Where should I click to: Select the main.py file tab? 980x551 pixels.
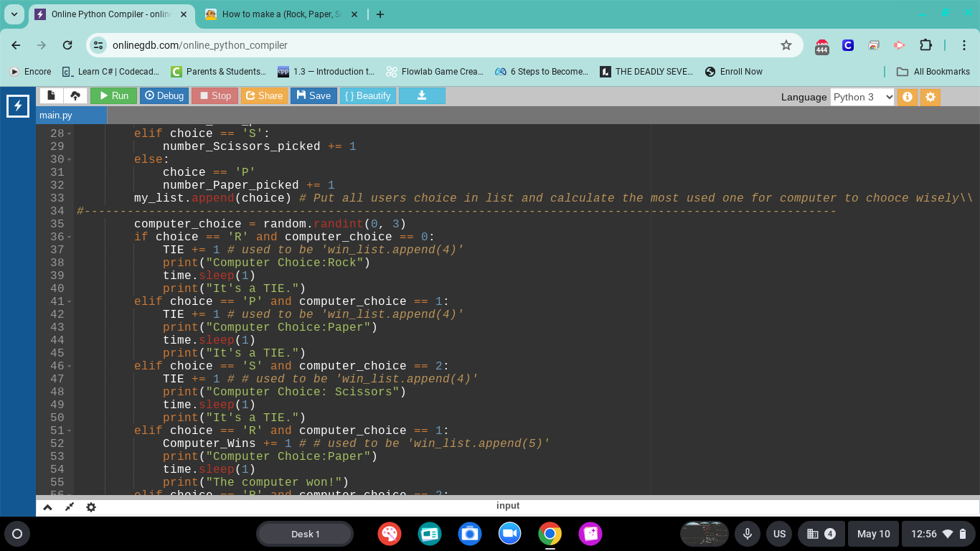pyautogui.click(x=71, y=116)
